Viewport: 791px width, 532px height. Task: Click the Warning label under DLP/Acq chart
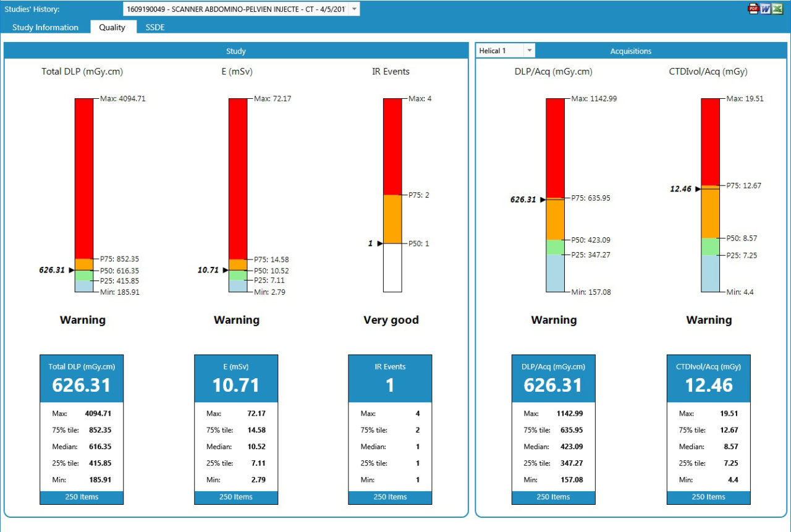click(x=554, y=320)
